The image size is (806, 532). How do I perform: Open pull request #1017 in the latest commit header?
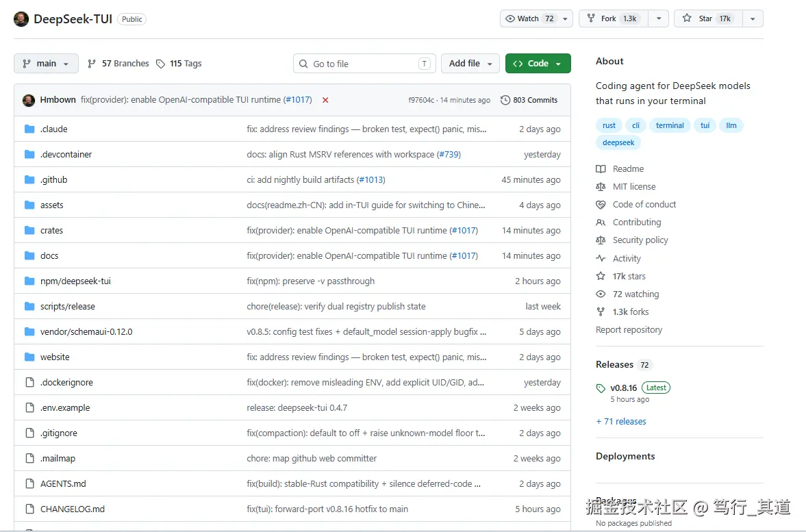(298, 100)
